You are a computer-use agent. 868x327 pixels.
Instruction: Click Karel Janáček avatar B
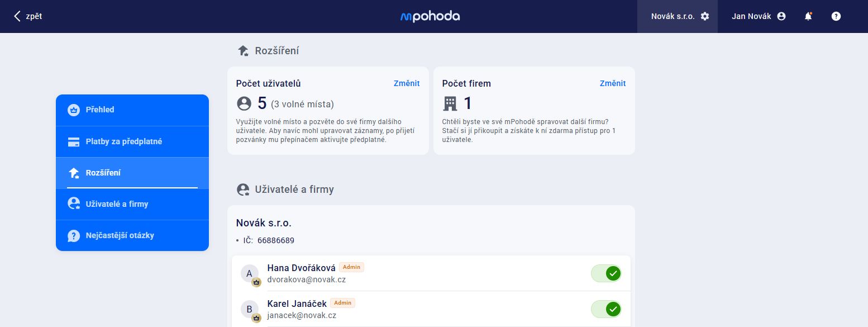[250, 309]
